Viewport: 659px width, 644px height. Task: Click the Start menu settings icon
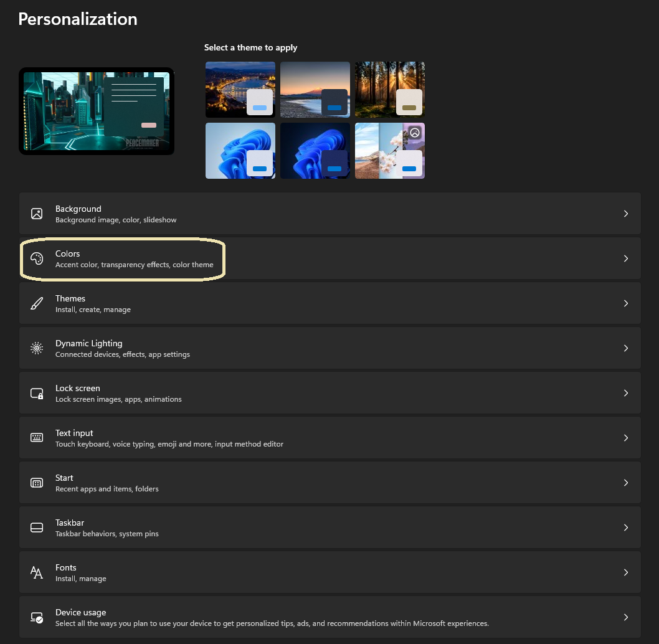[x=37, y=483]
